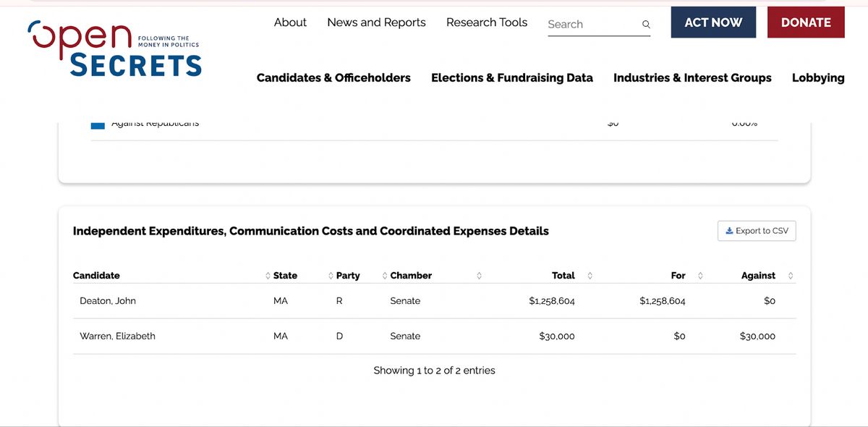Open the News and Reports link

(376, 22)
